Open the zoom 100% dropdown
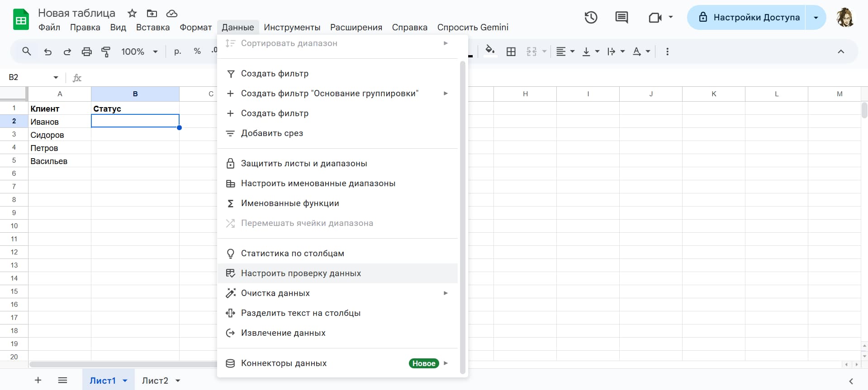This screenshot has width=868, height=390. [x=139, y=52]
